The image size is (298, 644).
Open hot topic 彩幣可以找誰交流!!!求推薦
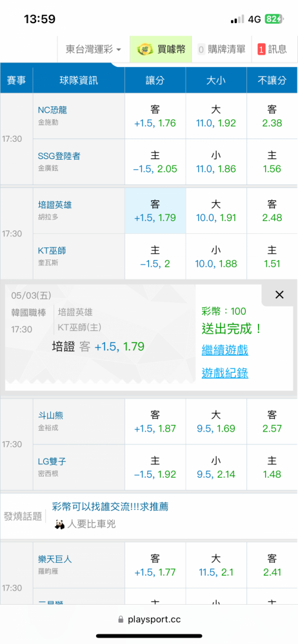(110, 506)
